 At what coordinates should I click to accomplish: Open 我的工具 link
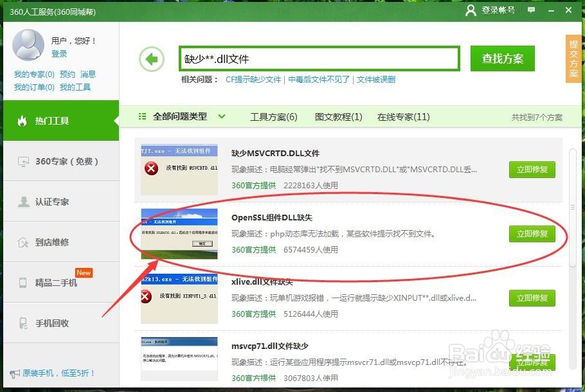pos(75,87)
